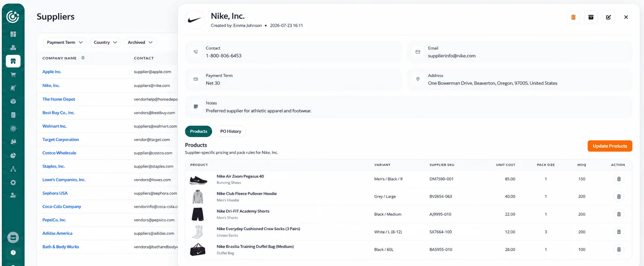Image resolution: width=644 pixels, height=266 pixels.
Task: Open the circular target icon in sidebar
Action: point(13,128)
